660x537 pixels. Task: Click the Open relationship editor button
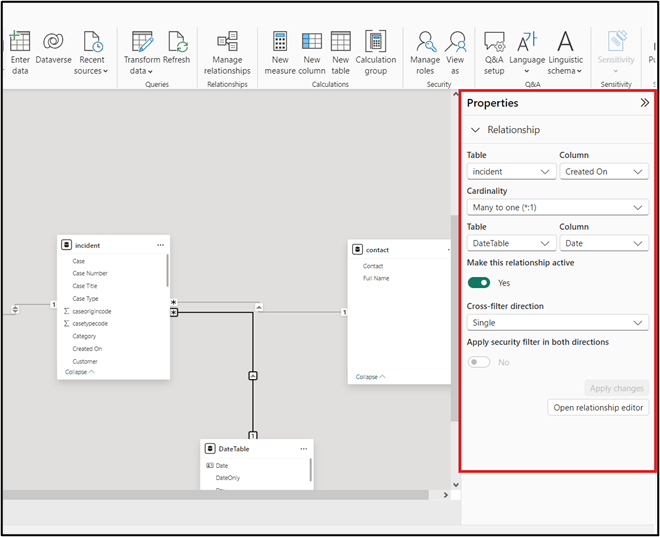point(599,408)
